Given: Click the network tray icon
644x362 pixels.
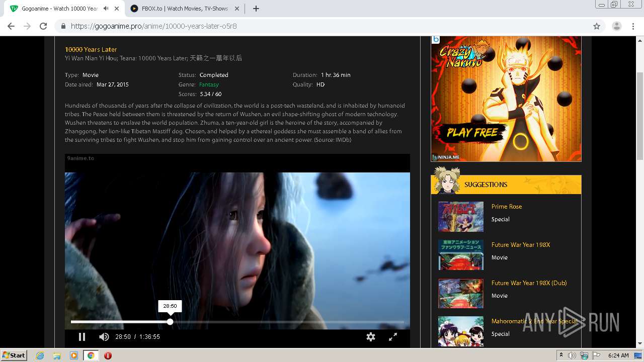Looking at the screenshot, I should [x=584, y=355].
